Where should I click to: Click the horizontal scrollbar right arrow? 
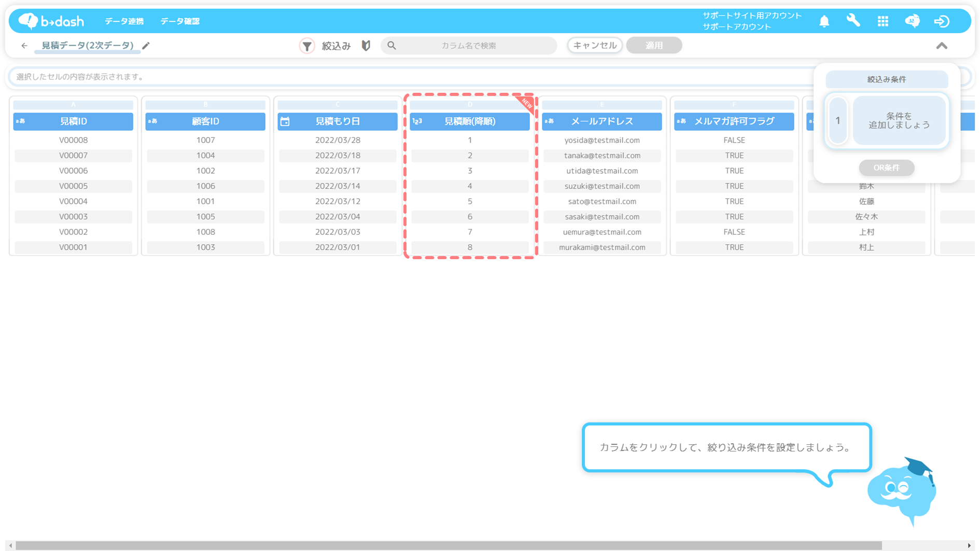(x=969, y=545)
